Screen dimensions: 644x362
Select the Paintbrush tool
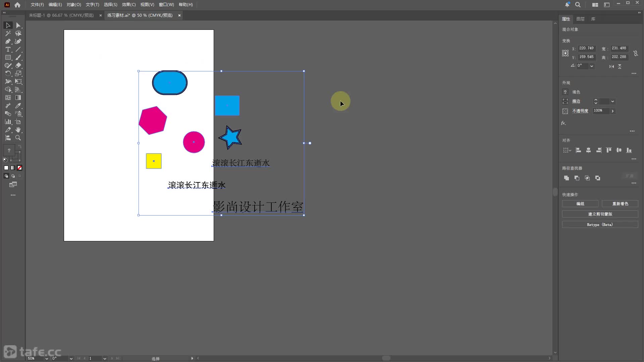pos(18,58)
